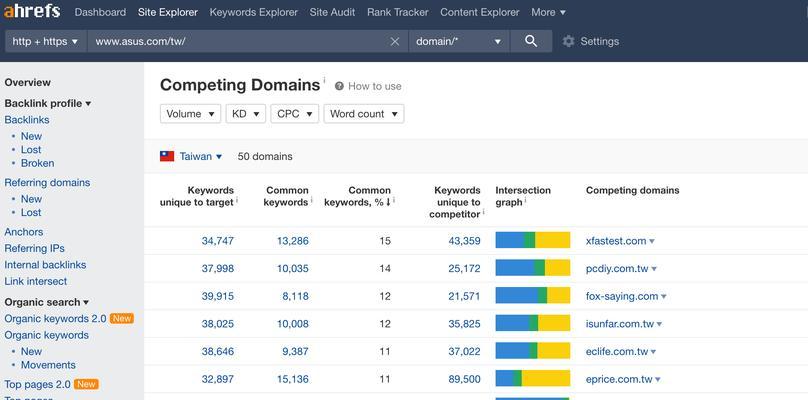The image size is (808, 400).
Task: Click the How to use link
Action: coord(375,86)
